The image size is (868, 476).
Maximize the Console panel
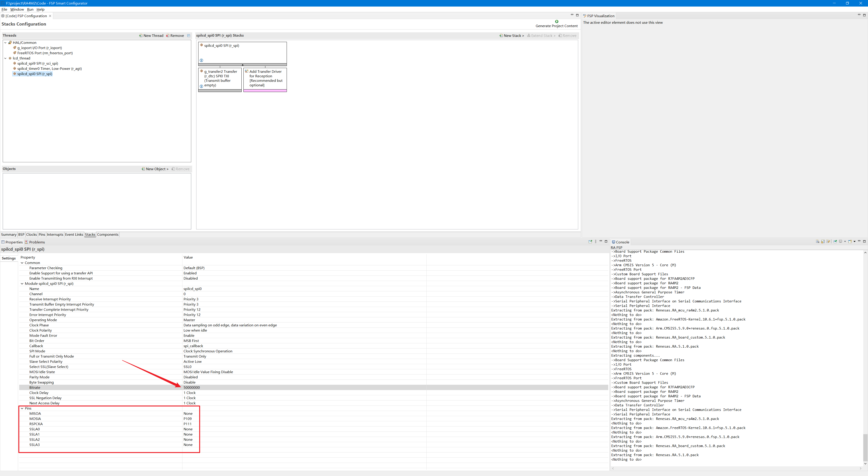(864, 241)
